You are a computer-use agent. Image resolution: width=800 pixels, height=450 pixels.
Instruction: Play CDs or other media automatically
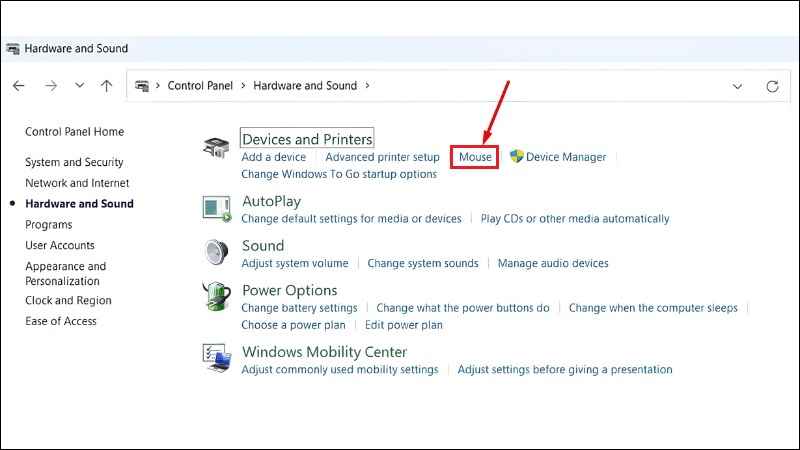(574, 219)
